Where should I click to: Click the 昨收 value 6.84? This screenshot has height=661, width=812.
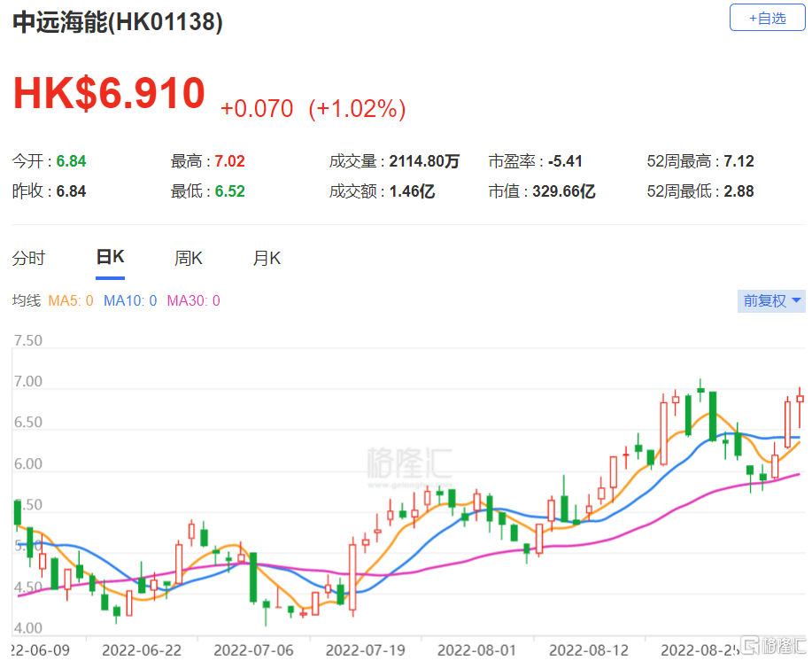pyautogui.click(x=71, y=191)
